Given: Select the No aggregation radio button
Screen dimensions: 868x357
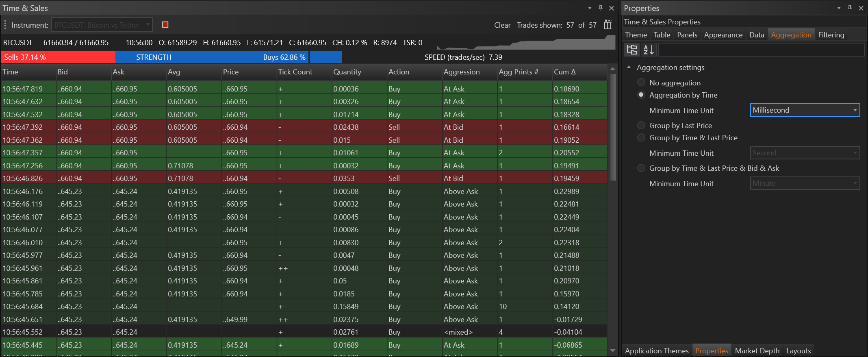Looking at the screenshot, I should coord(641,83).
